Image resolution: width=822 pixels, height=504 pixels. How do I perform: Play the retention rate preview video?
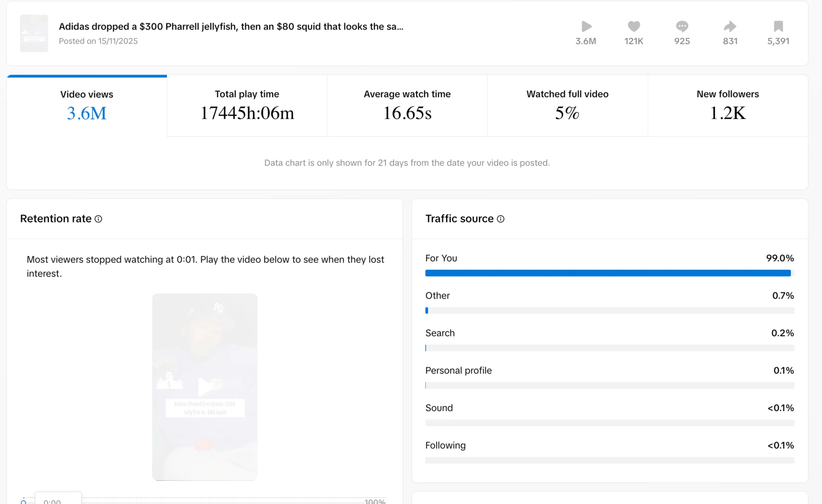pyautogui.click(x=205, y=387)
